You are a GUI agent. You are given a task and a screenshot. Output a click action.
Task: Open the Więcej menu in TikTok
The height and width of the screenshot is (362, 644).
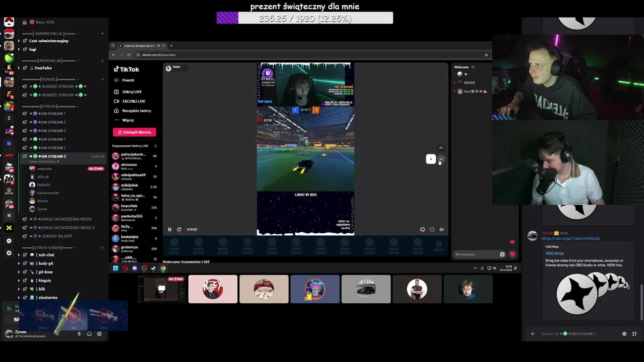coord(124,120)
